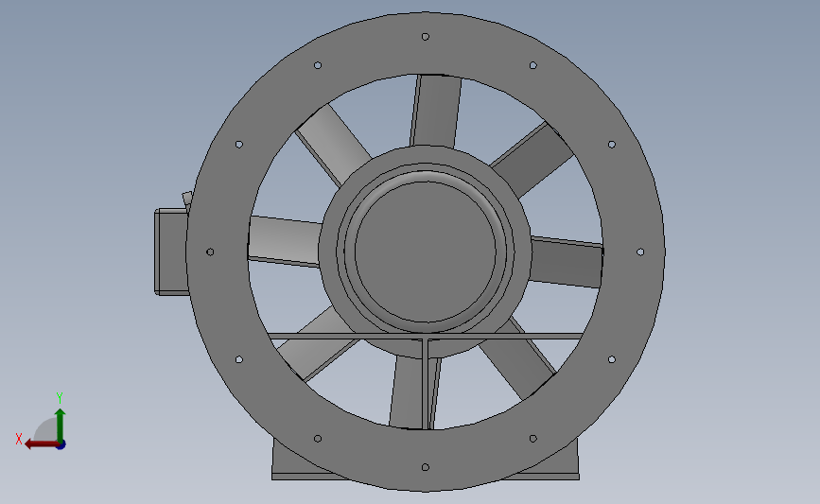
Task: Select the fan blade pointing left of hub
Action: click(x=285, y=241)
